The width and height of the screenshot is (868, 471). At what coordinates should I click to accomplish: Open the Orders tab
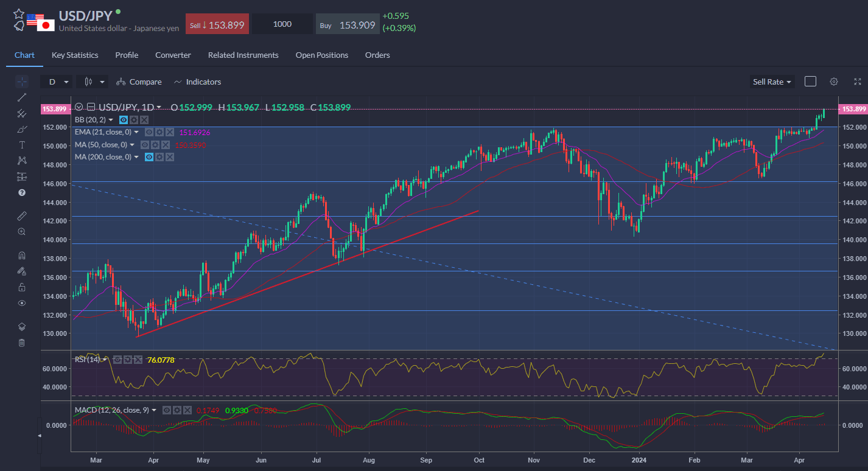[377, 55]
